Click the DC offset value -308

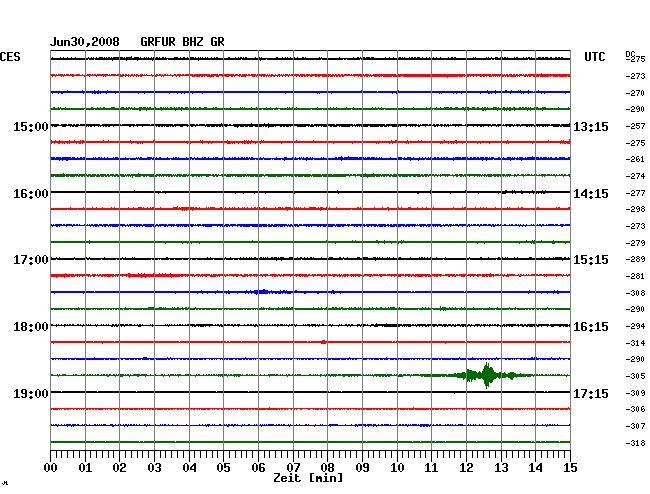(x=635, y=293)
